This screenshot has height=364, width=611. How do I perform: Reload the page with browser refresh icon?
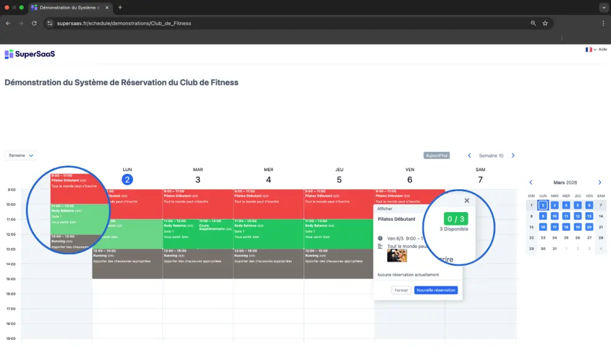(34, 23)
